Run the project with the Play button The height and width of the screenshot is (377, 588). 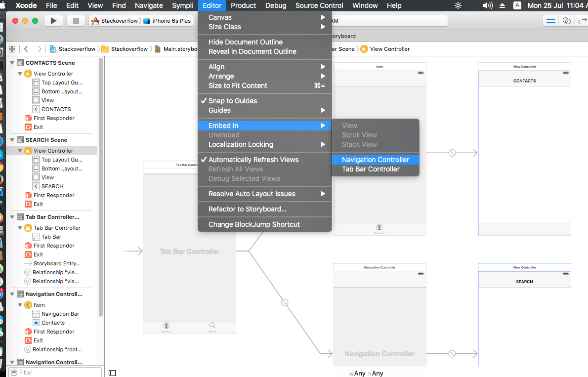pyautogui.click(x=54, y=21)
